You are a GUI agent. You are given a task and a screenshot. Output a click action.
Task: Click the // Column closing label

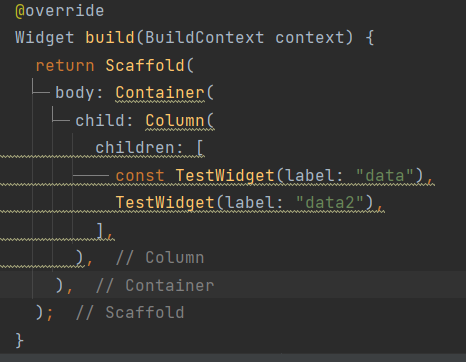[160, 258]
